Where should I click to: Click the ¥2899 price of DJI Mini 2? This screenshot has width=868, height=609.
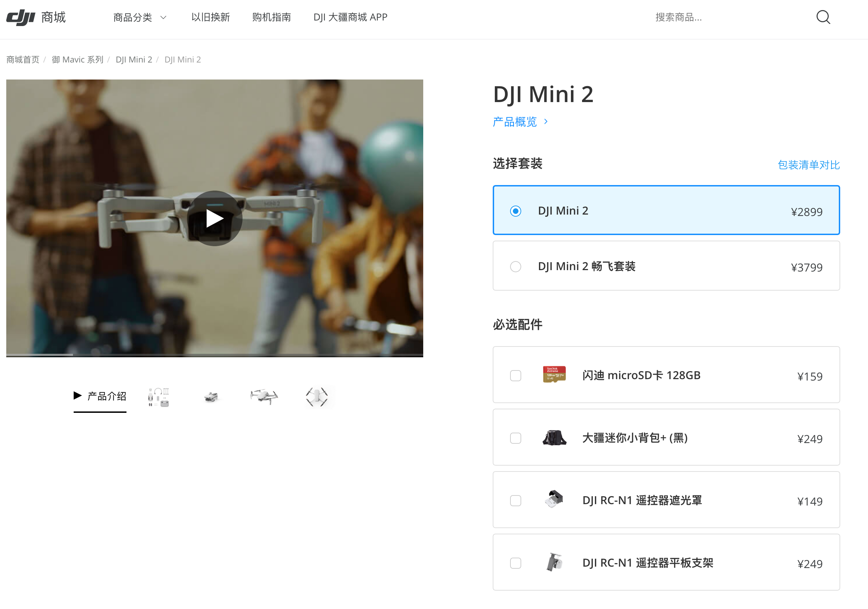tap(806, 212)
